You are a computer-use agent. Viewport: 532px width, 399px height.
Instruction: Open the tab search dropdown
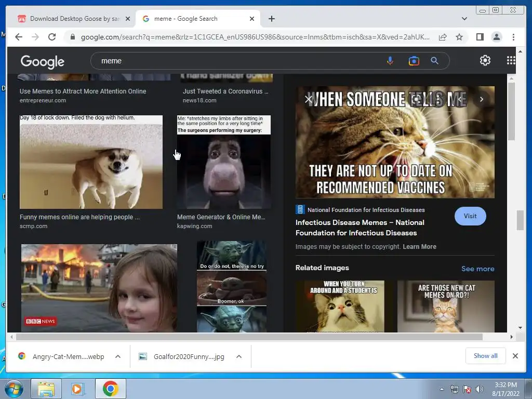[464, 19]
